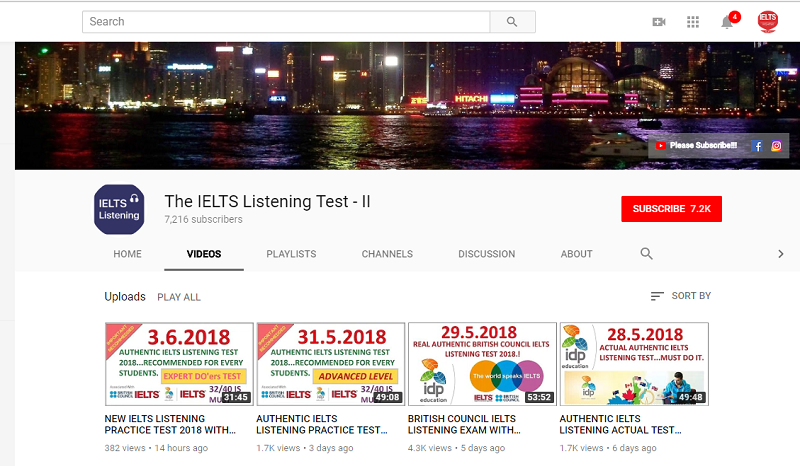Click the search magnifier button
The image size is (800, 466).
(x=512, y=21)
